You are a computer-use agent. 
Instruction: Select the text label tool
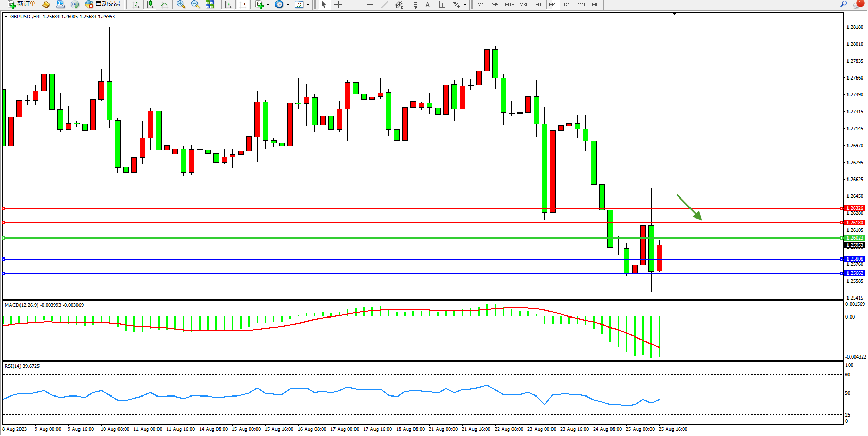(427, 4)
